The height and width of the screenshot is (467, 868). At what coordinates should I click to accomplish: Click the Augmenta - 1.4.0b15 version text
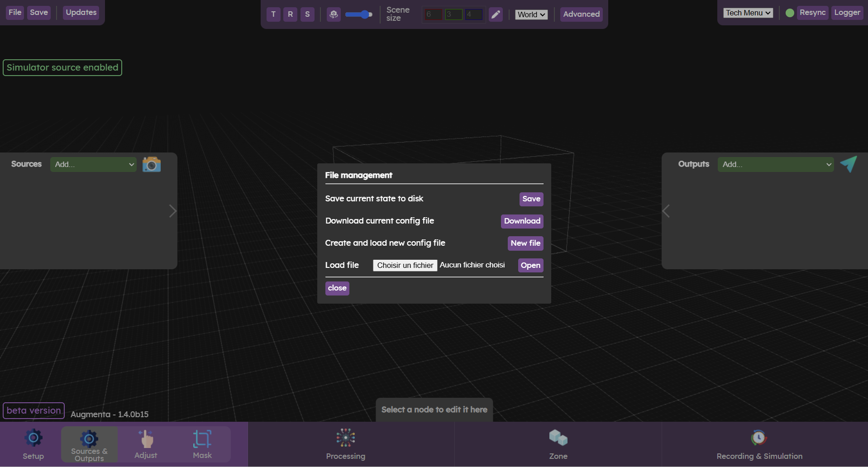[x=110, y=415]
